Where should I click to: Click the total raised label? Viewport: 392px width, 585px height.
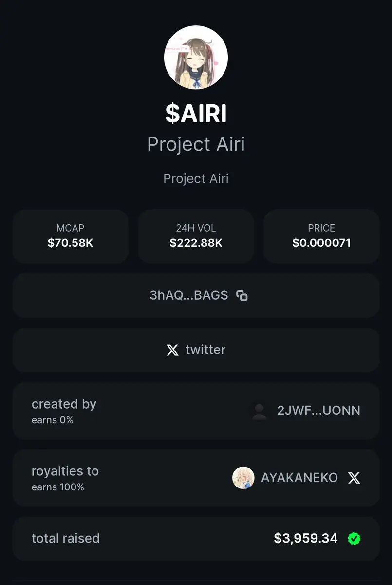click(x=66, y=539)
